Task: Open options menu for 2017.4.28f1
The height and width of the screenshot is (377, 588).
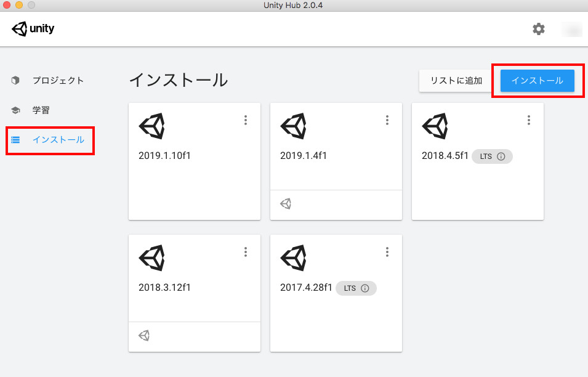Action: (x=387, y=252)
